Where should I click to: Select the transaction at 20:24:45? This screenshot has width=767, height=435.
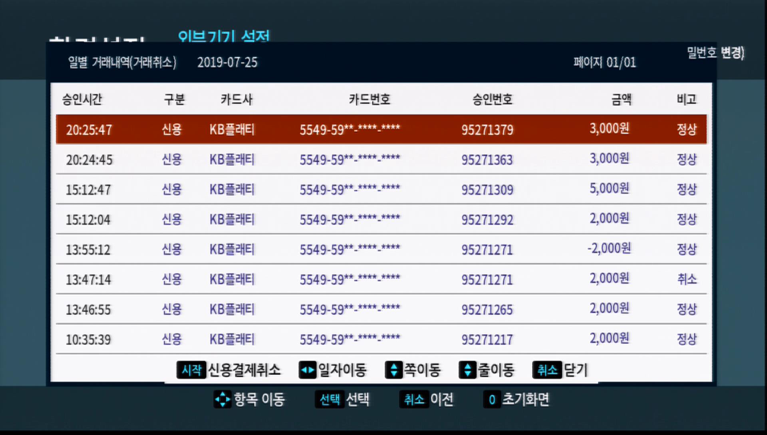click(381, 160)
